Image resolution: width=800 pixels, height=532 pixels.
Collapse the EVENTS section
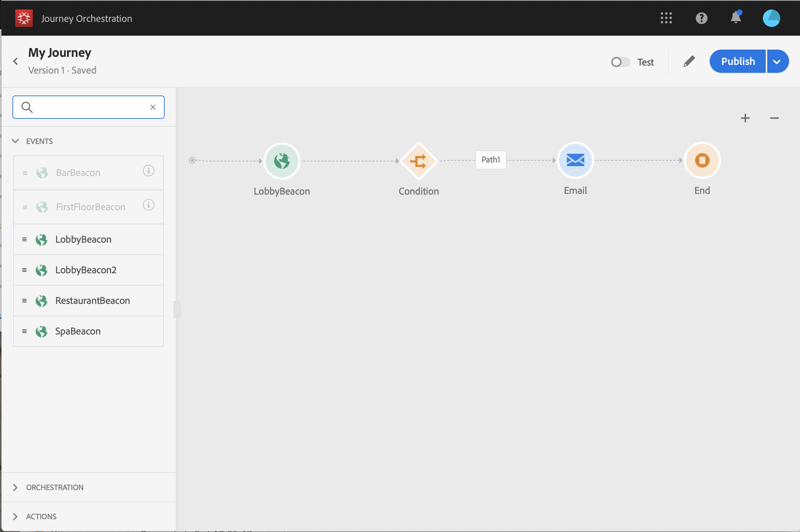tap(15, 141)
